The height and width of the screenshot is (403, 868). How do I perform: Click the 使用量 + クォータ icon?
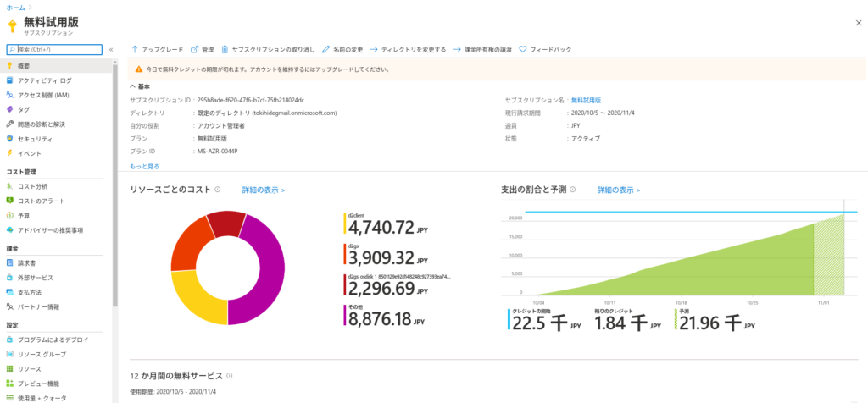pyautogui.click(x=10, y=397)
